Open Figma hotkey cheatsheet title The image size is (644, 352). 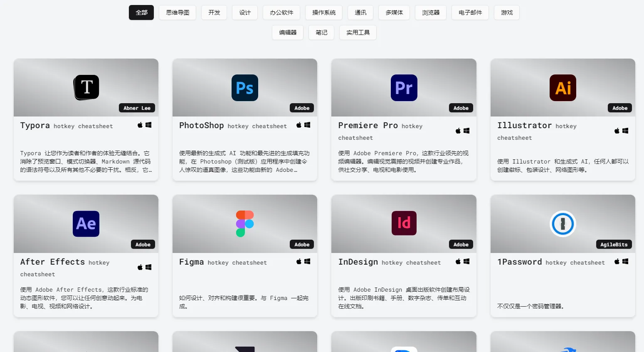pos(223,262)
